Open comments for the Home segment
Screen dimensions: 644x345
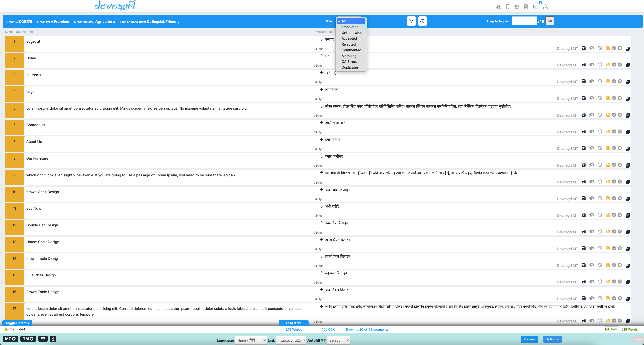pyautogui.click(x=592, y=65)
